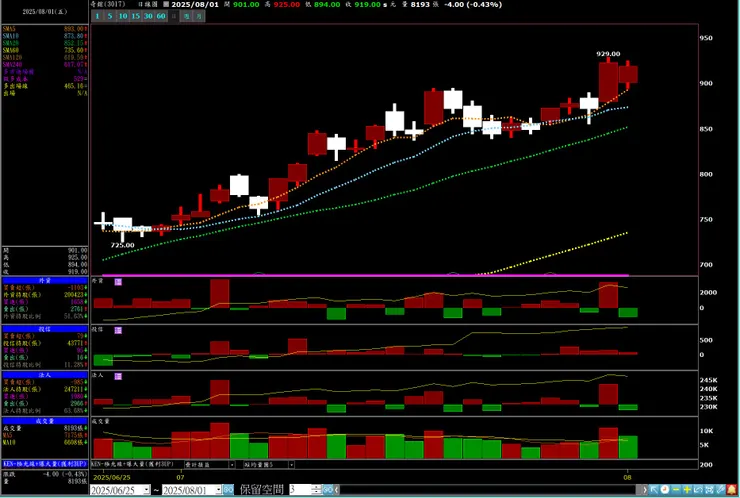This screenshot has width=740, height=498.
Task: Click the SMA5 legend entry
Action: click(45, 29)
